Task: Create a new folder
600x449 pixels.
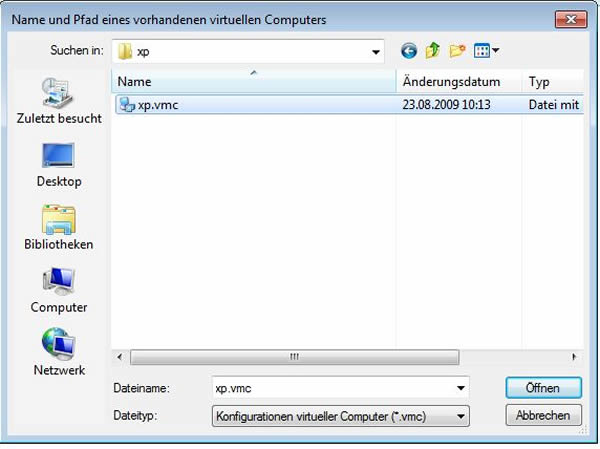Action: pos(457,51)
